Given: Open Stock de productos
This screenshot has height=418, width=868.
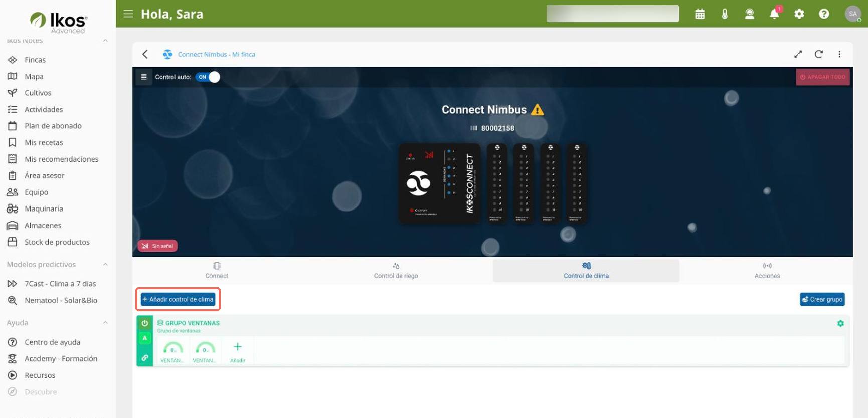Looking at the screenshot, I should (58, 242).
